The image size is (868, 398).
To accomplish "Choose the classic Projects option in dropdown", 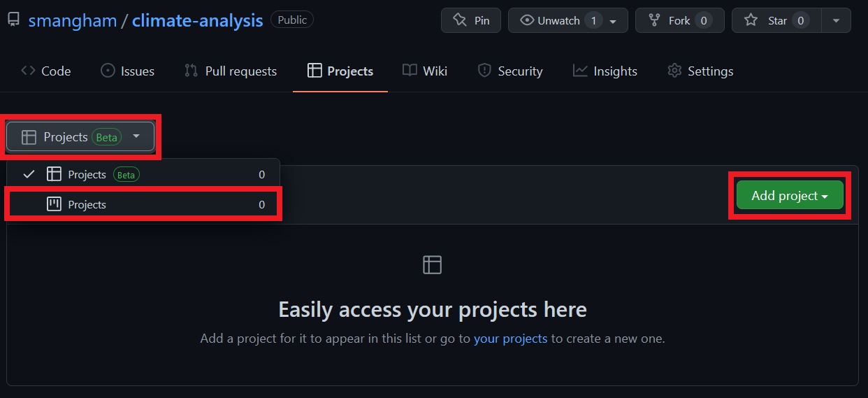I will coord(143,204).
